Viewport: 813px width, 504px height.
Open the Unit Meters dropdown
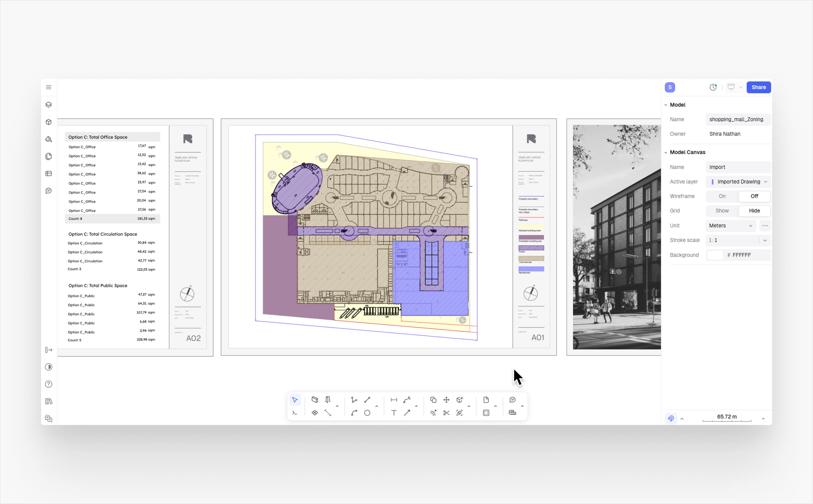click(x=730, y=226)
